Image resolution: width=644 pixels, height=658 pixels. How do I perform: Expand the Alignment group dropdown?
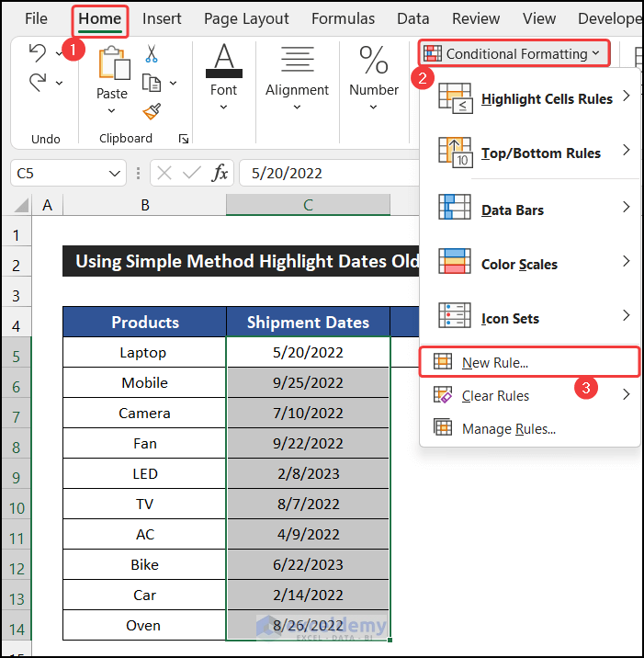tap(297, 108)
